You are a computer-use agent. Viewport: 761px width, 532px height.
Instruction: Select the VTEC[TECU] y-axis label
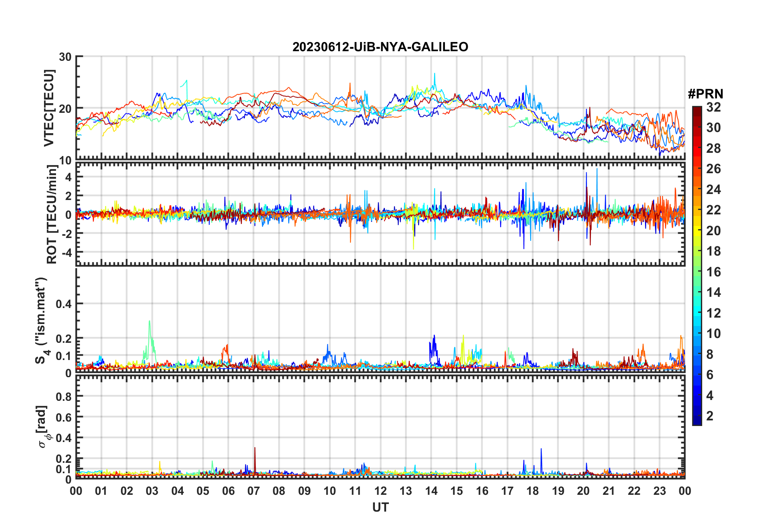[49, 108]
